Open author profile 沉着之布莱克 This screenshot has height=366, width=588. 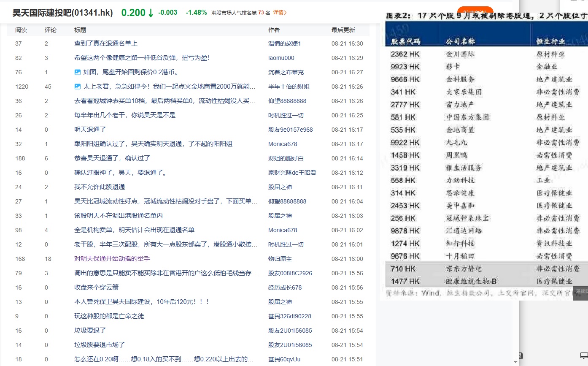(286, 72)
